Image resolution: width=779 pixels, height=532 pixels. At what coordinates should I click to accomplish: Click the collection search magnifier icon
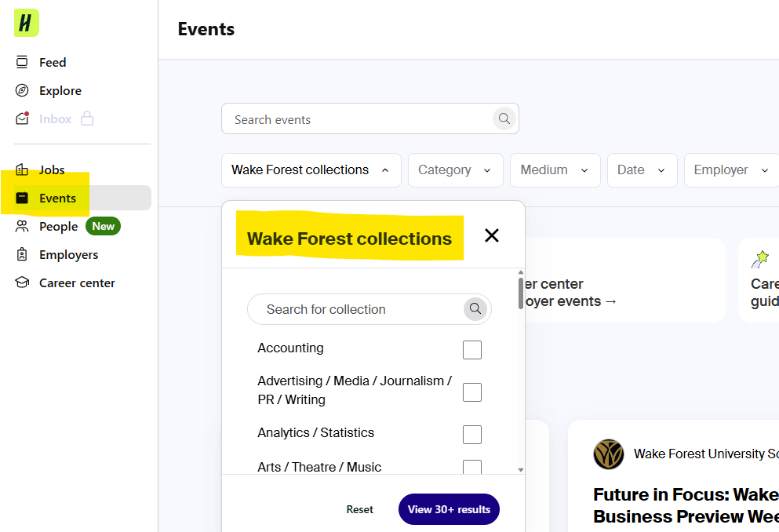tap(475, 309)
